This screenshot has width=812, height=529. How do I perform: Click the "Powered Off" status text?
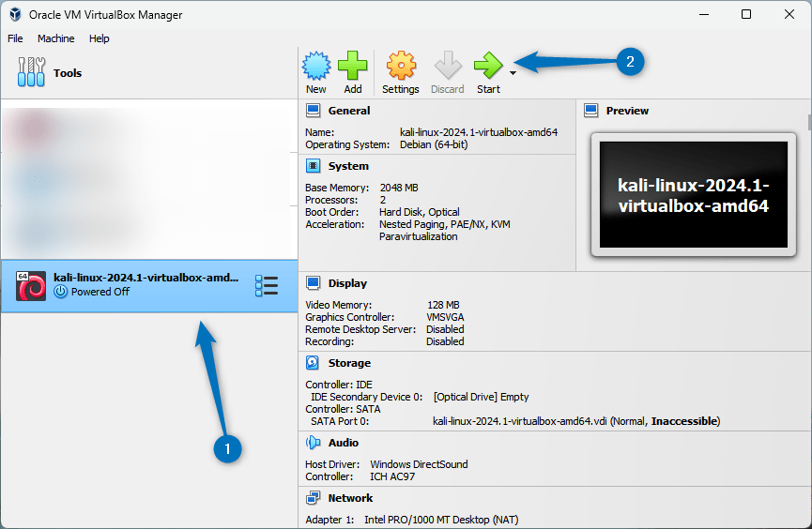point(100,292)
